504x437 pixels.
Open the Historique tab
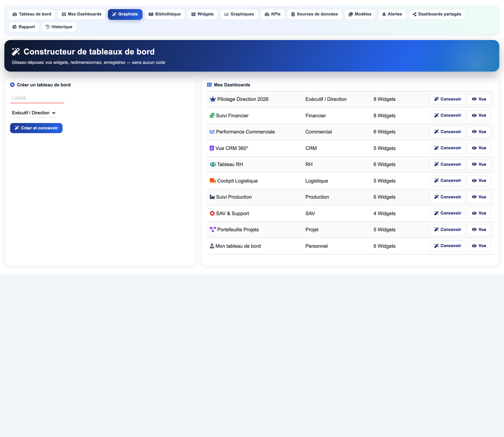(x=59, y=27)
